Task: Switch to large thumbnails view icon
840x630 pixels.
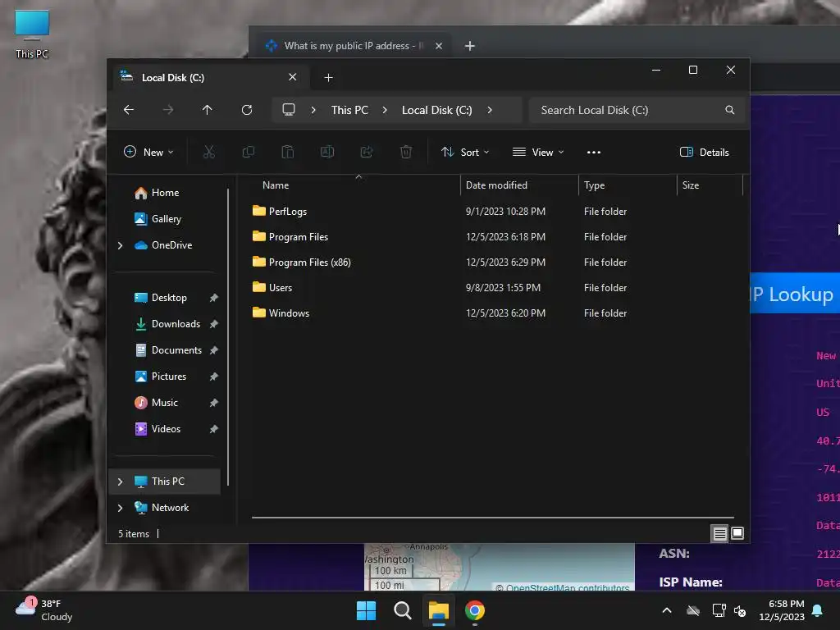Action: (737, 533)
